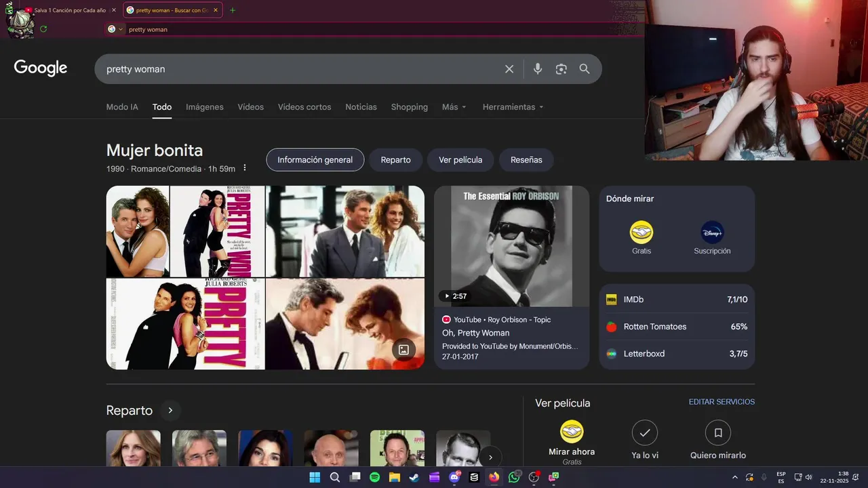
Task: Open search engine selector in address bar
Action: click(x=116, y=29)
